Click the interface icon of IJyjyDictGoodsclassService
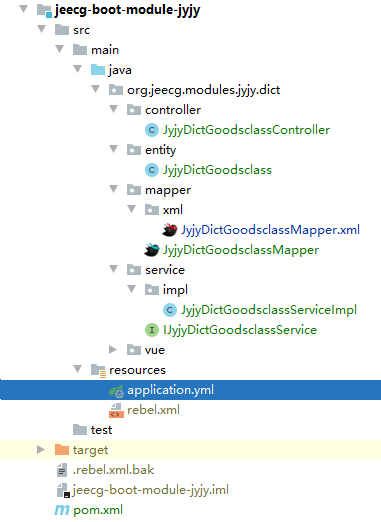This screenshot has height=522, width=381. 152,330
